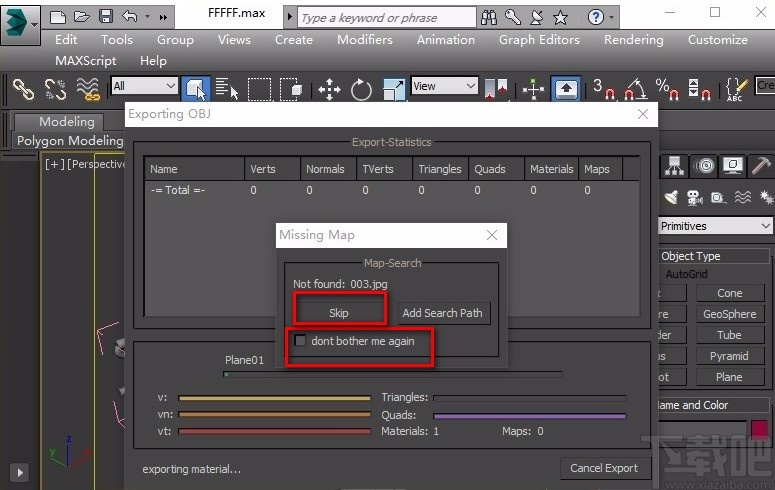The width and height of the screenshot is (775, 490).
Task: Open the Modifiers menu
Action: [x=365, y=40]
